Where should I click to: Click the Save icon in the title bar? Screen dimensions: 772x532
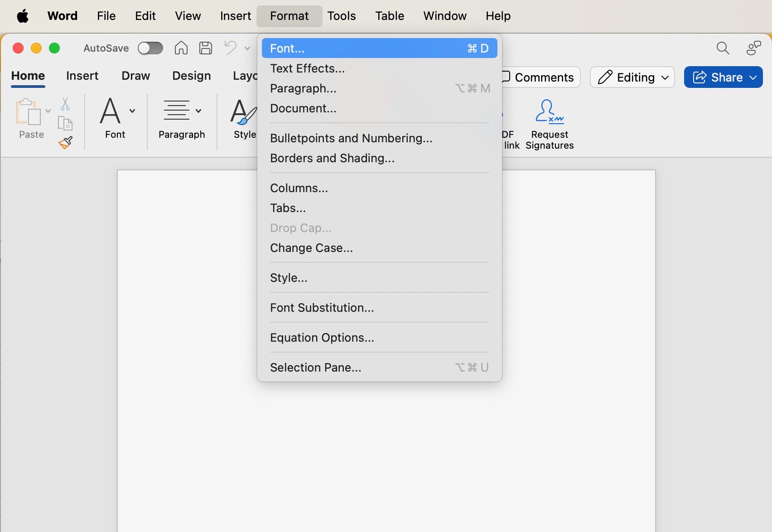[205, 48]
